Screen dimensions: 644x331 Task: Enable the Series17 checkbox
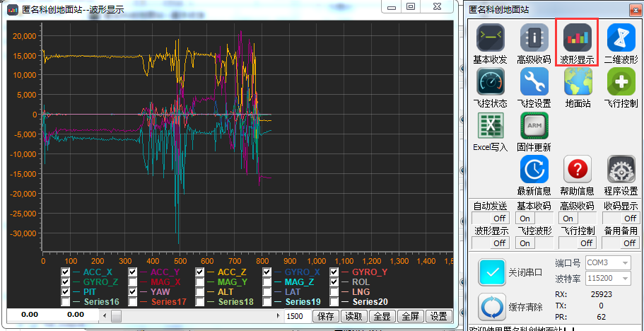[x=132, y=302]
